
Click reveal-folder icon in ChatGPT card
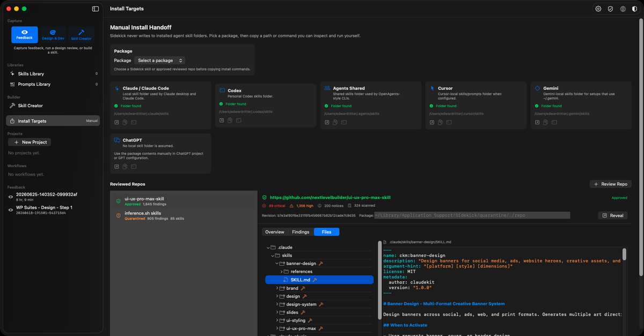[117, 167]
